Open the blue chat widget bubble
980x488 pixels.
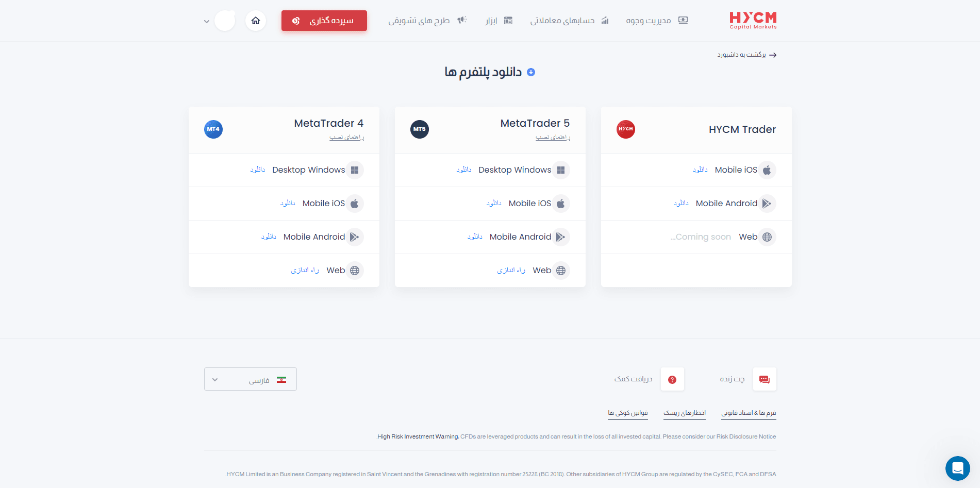[958, 468]
